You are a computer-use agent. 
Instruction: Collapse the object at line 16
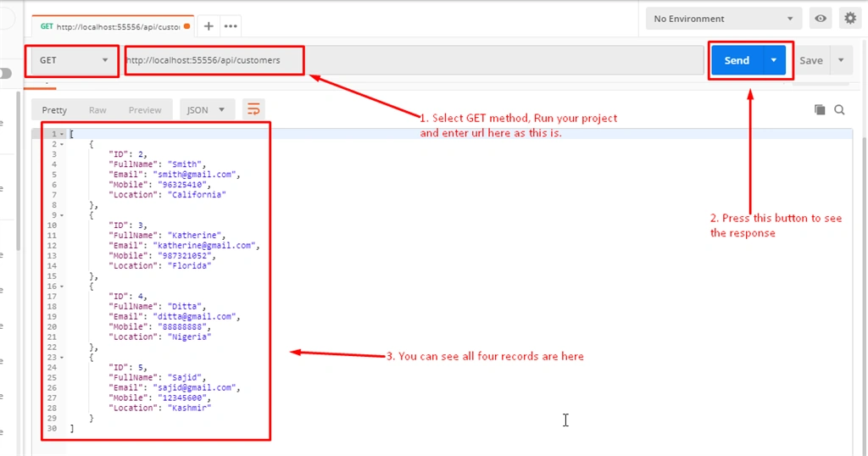click(61, 286)
